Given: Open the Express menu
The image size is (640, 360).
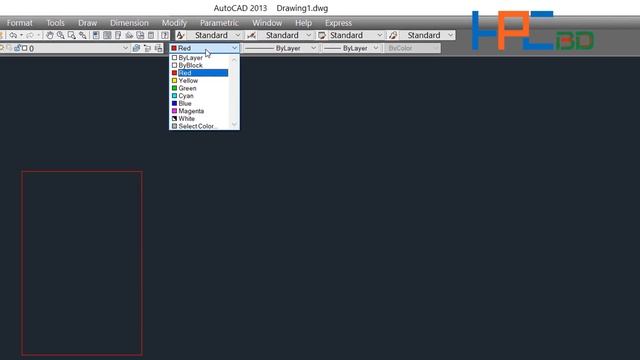Looking at the screenshot, I should click(338, 23).
